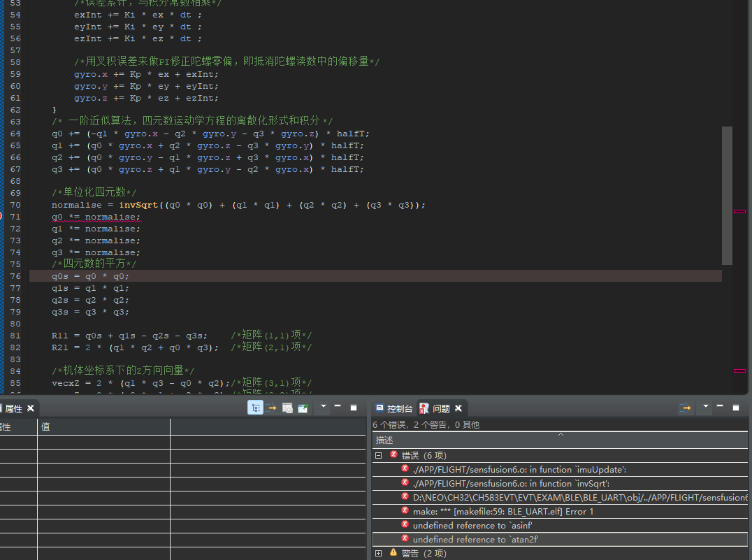Image resolution: width=752 pixels, height=560 pixels.
Task: Expand the 警告 (2 项) group
Action: 379,553
